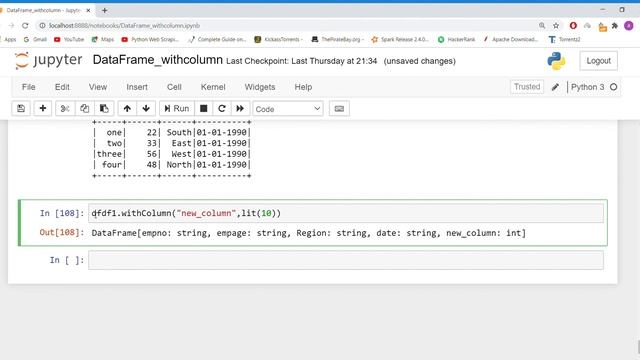The image size is (640, 360).
Task: Click the Jupyter logo
Action: click(x=48, y=60)
